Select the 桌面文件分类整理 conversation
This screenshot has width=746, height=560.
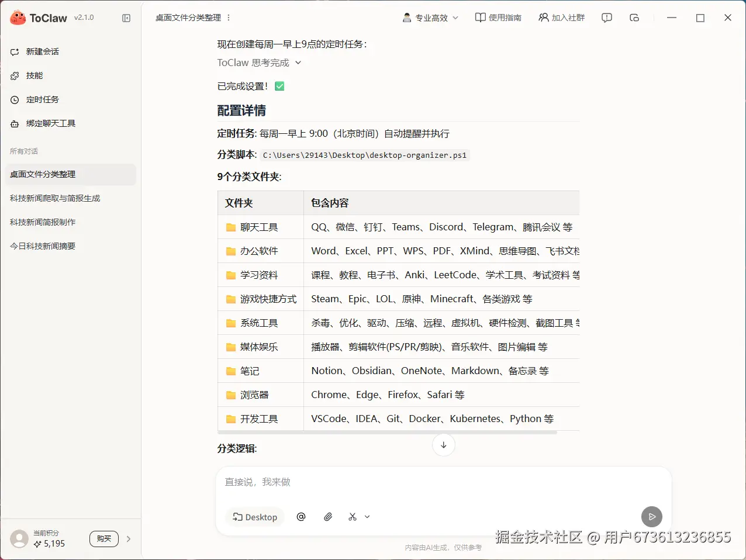click(70, 174)
